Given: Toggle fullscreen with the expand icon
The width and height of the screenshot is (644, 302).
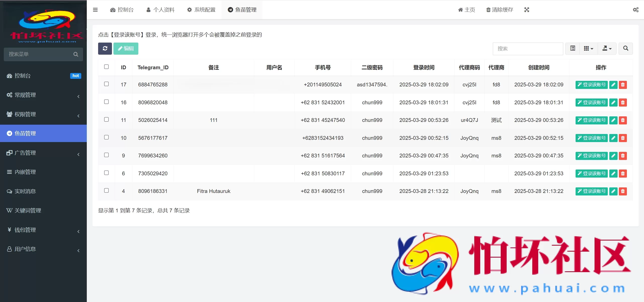Looking at the screenshot, I should [x=527, y=10].
